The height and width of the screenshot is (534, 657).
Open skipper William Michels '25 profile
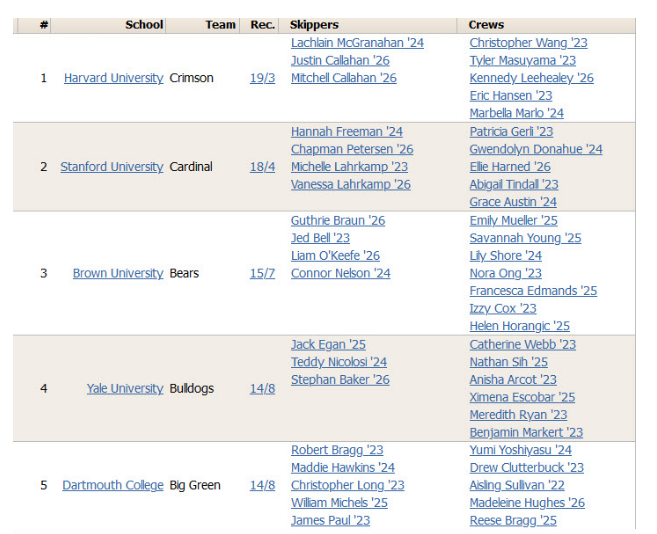pos(339,503)
